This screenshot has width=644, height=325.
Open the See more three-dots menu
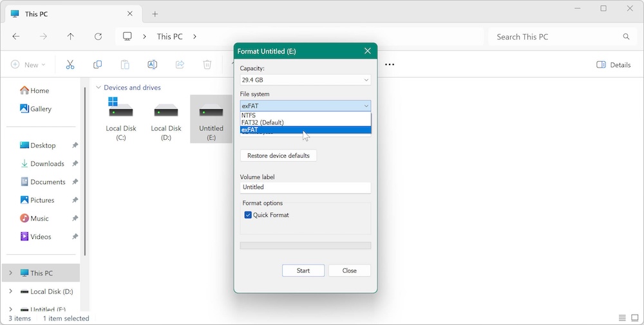(x=390, y=64)
